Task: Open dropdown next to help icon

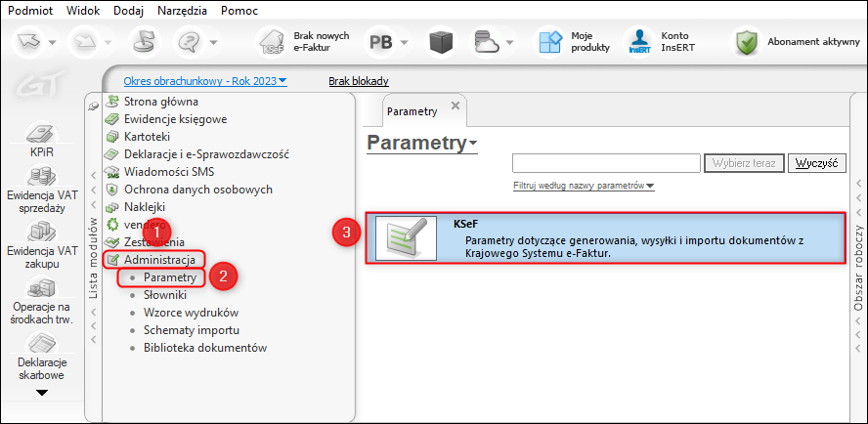Action: [x=214, y=43]
